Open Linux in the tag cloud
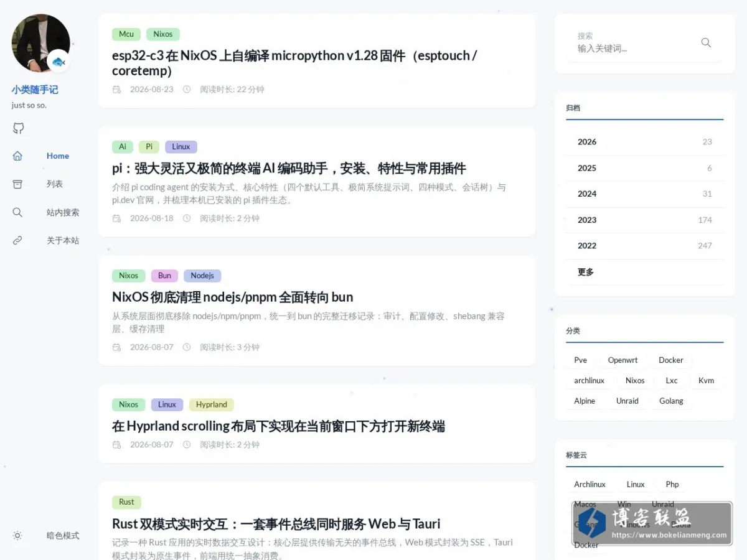 coord(636,485)
